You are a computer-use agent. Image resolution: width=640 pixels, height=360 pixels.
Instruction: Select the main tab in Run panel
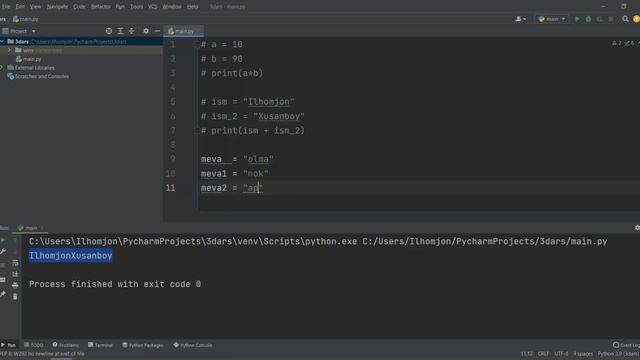click(x=29, y=228)
